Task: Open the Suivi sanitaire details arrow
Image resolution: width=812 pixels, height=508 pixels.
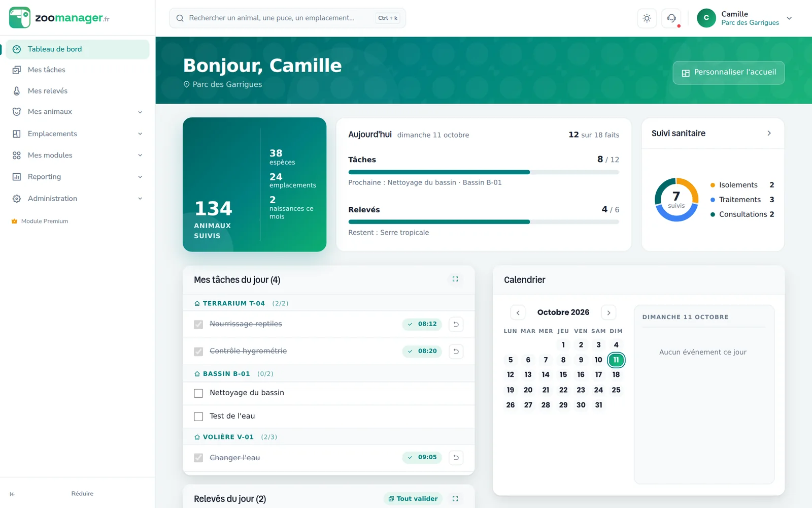Action: 769,133
